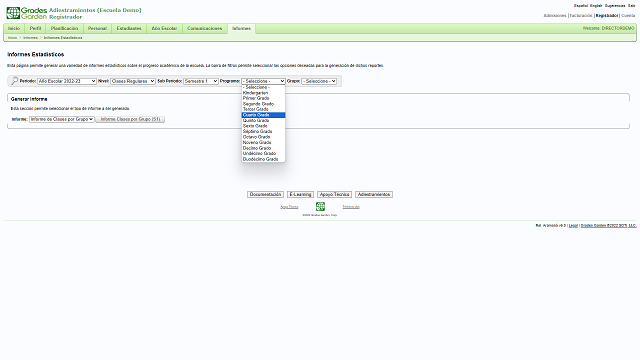
Task: Open the Grupo dropdown
Action: click(x=319, y=81)
